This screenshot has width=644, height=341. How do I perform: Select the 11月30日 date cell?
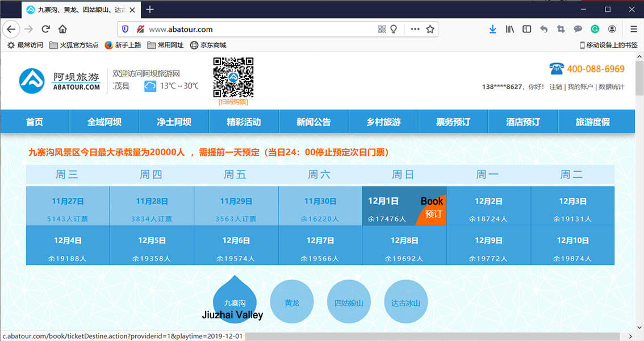click(x=320, y=206)
